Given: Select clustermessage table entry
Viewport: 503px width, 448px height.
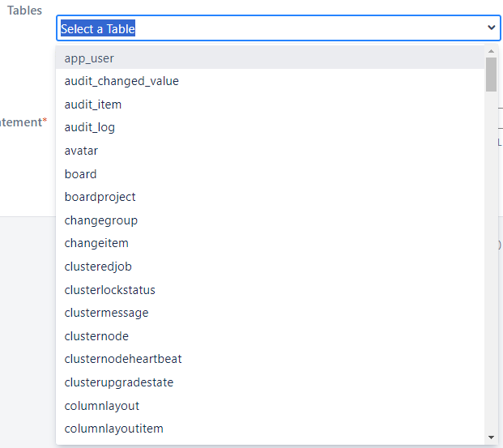Looking at the screenshot, I should (x=106, y=313).
